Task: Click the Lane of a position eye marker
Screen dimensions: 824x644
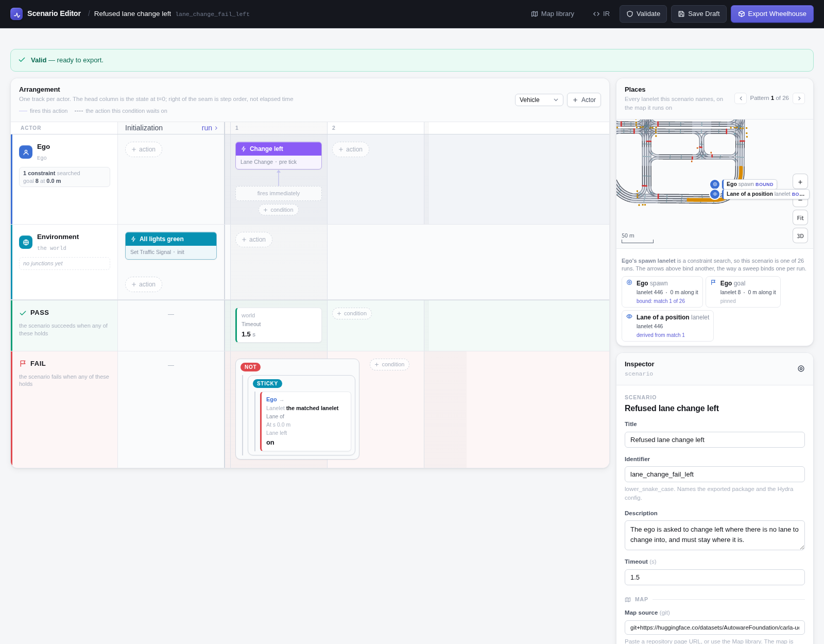Action: pyautogui.click(x=715, y=194)
